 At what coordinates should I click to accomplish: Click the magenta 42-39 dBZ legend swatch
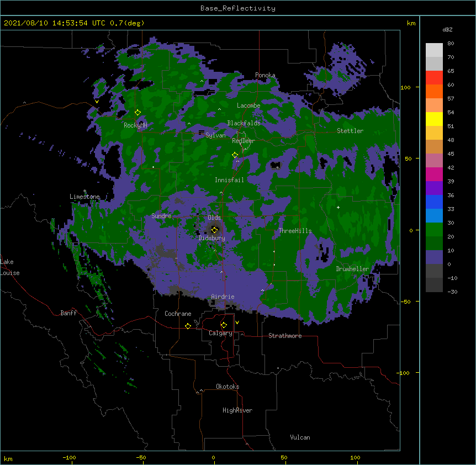click(x=434, y=174)
